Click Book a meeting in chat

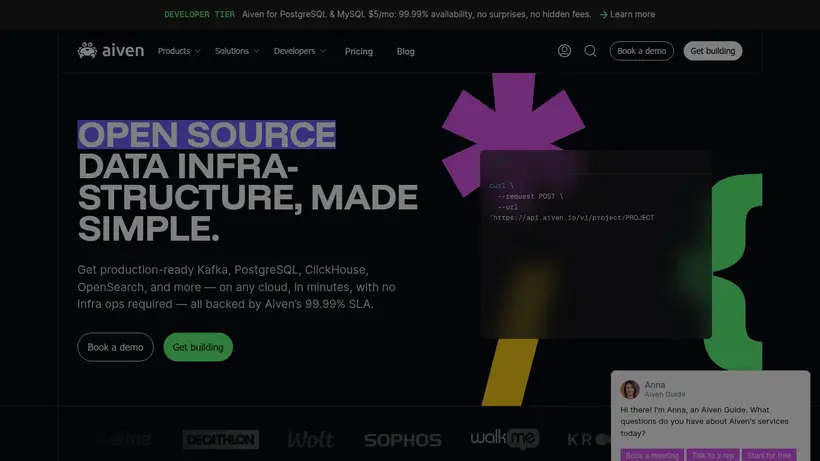pyautogui.click(x=652, y=455)
